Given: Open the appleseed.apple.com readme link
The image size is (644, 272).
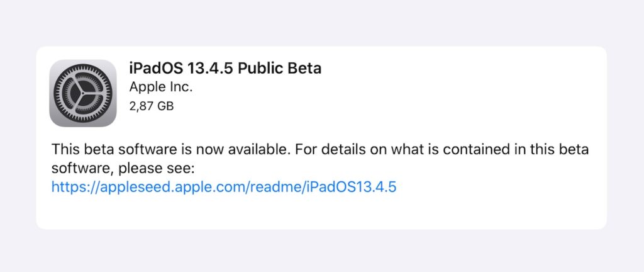Looking at the screenshot, I should click(224, 187).
